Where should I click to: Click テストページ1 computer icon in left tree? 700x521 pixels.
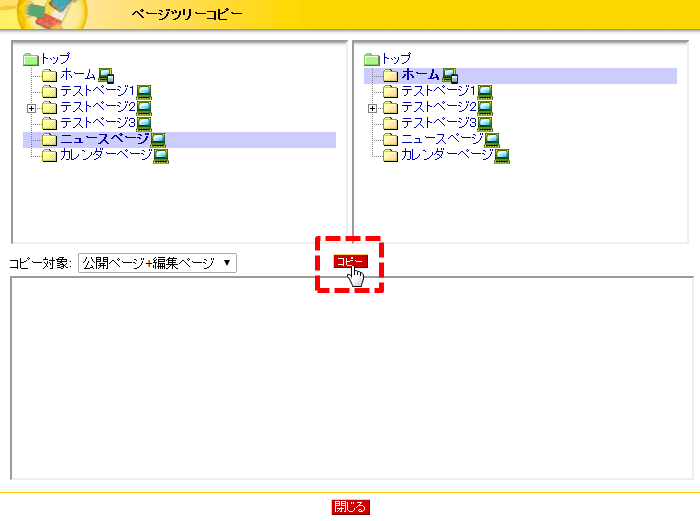pos(144,92)
